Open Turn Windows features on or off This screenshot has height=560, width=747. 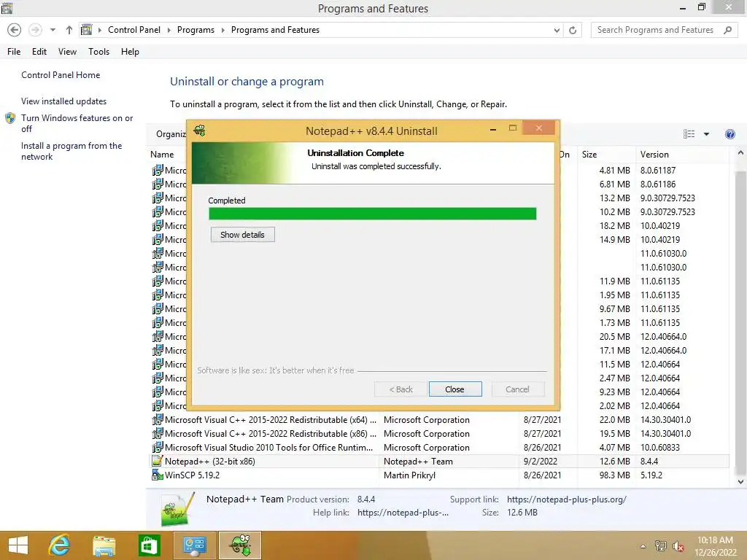pyautogui.click(x=77, y=122)
